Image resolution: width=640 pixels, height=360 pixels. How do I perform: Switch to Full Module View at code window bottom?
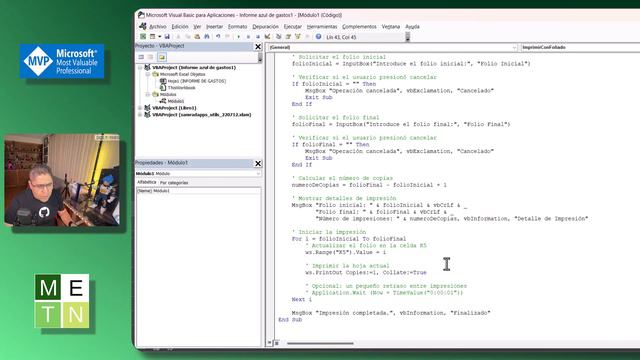pyautogui.click(x=276, y=343)
